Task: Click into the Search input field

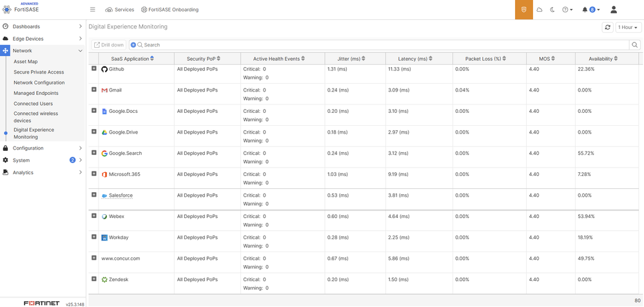Action: [x=380, y=45]
